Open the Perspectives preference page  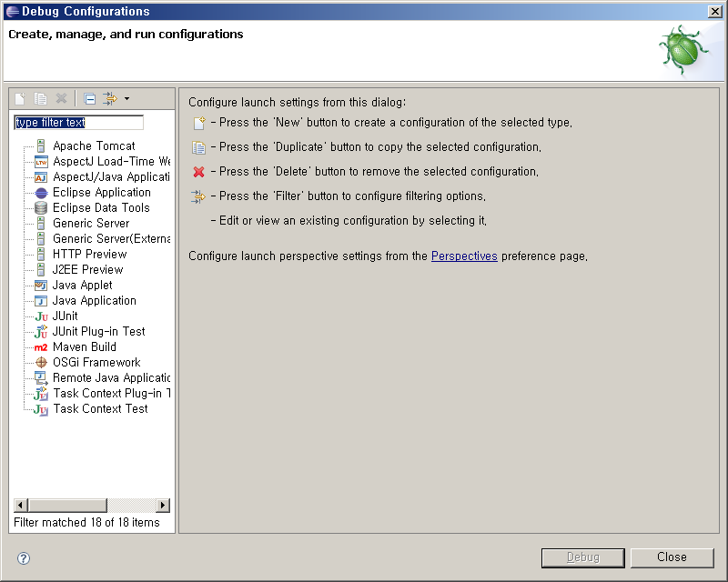pos(464,256)
